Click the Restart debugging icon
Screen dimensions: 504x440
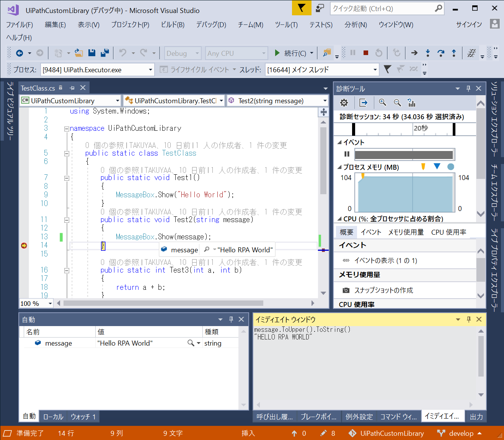tap(379, 53)
